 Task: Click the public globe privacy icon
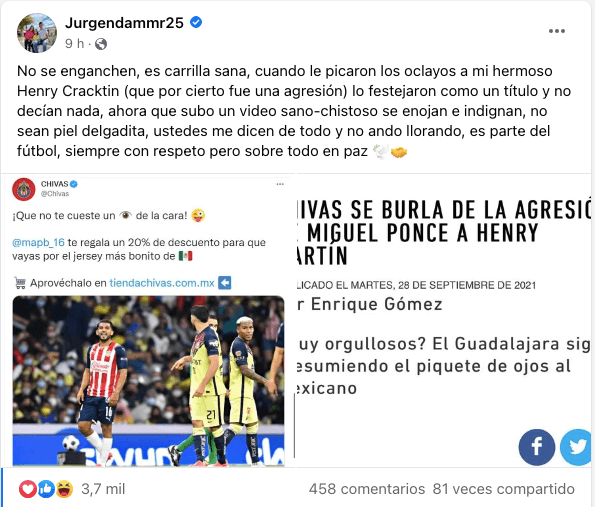click(101, 44)
